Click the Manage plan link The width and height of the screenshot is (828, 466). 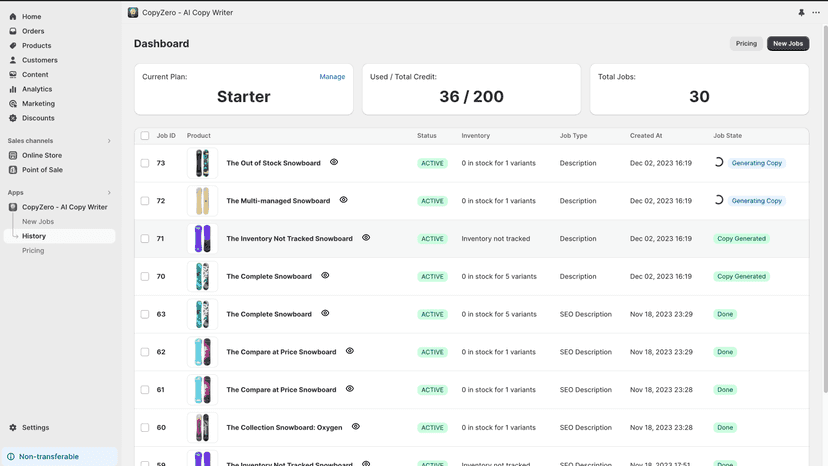[x=332, y=77]
